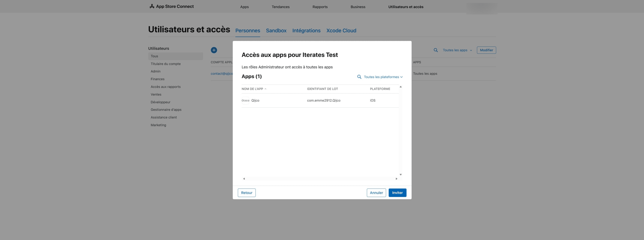The width and height of the screenshot is (644, 240).
Task: Click the horizontal scroll right arrow
Action: coord(396,179)
